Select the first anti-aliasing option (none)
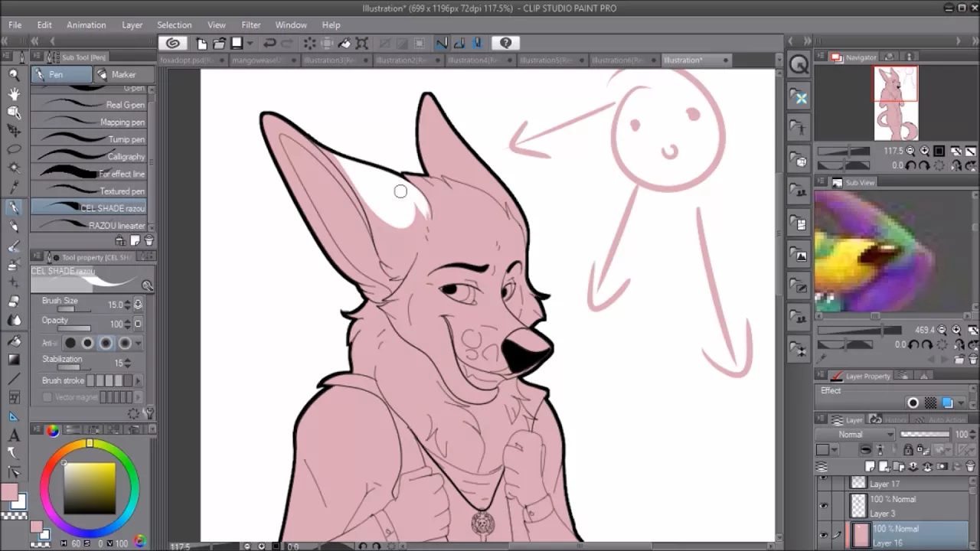This screenshot has width=980, height=551. point(70,344)
